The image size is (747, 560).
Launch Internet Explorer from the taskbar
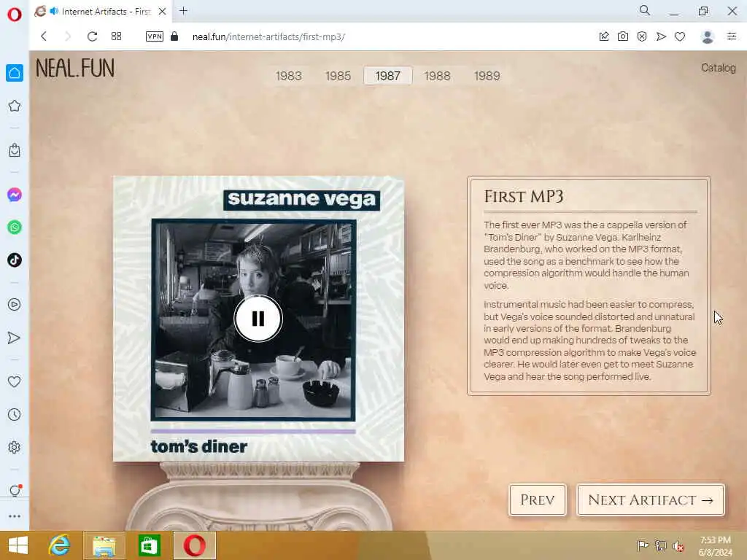pos(59,545)
